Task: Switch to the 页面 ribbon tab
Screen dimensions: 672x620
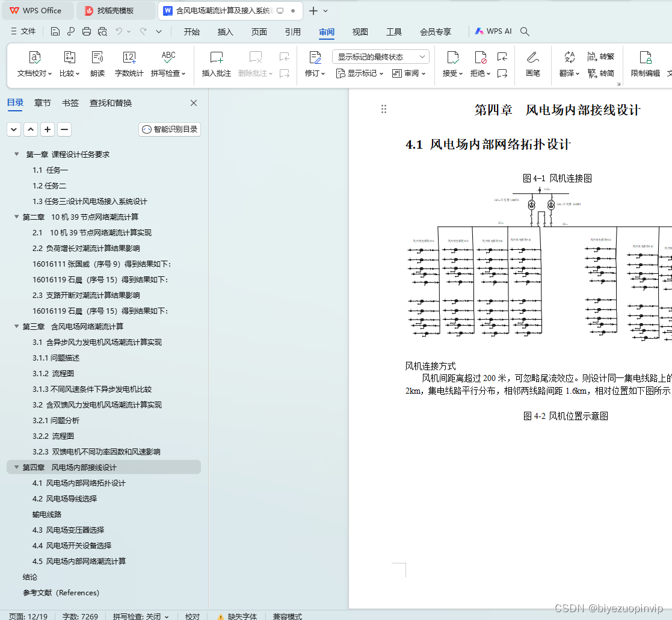Action: coord(259,32)
